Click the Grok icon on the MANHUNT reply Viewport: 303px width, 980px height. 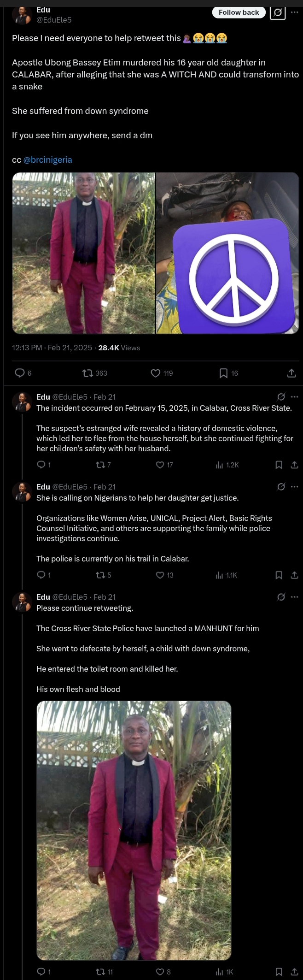(x=281, y=597)
